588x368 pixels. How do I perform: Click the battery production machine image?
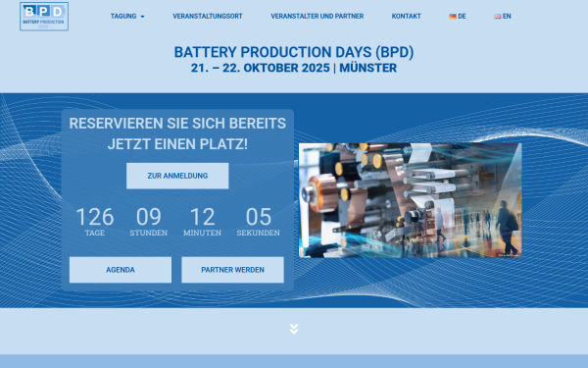pos(411,200)
